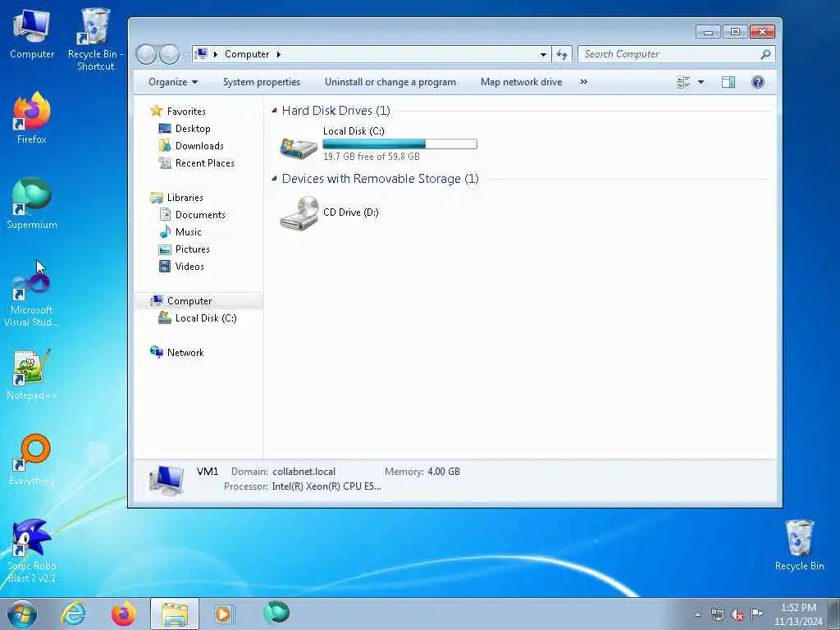Open the Everything search shortcut
This screenshot has height=630, width=840.
(32, 459)
